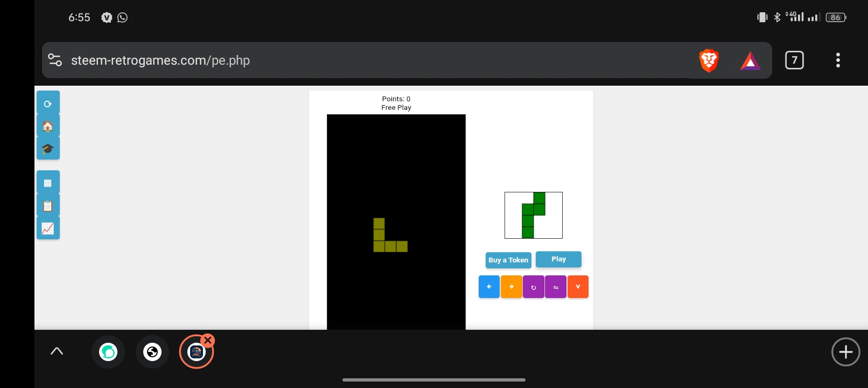Open the clipboard icon in sidebar
Viewport: 868px width, 388px height.
(x=48, y=205)
